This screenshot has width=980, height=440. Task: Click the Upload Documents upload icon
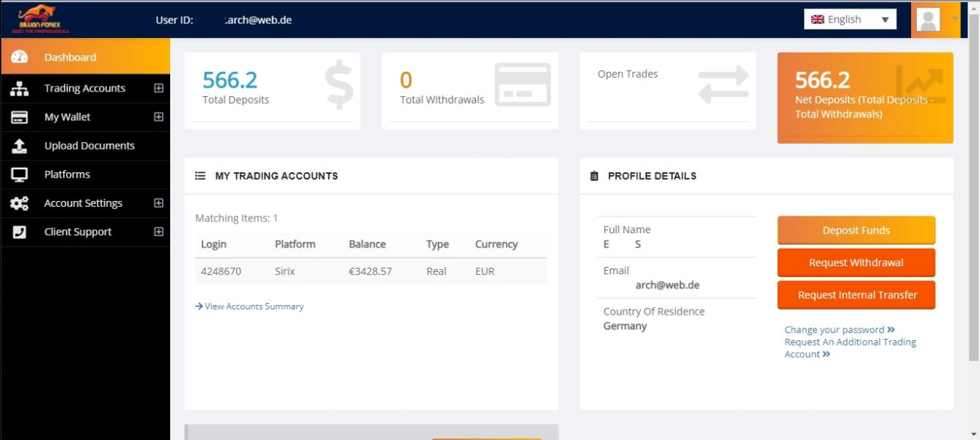coord(19,146)
